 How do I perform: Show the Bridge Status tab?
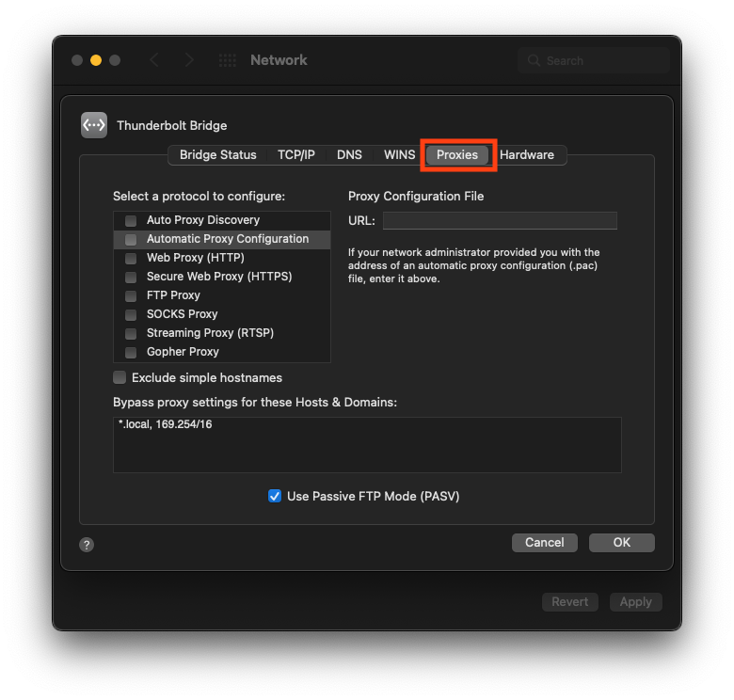pos(218,154)
